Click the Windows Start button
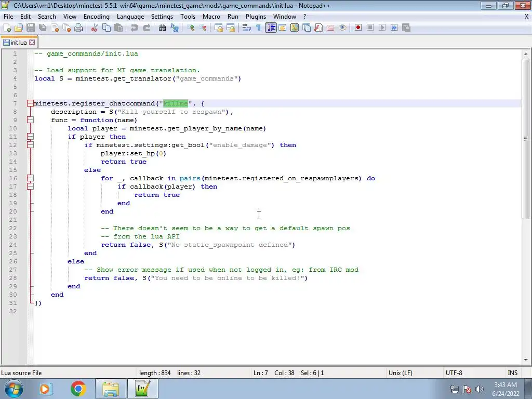Viewport: 532px width, 399px height. (14, 389)
